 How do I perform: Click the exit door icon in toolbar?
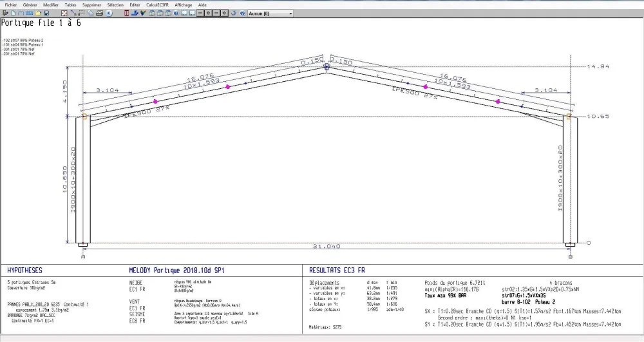(x=5, y=13)
